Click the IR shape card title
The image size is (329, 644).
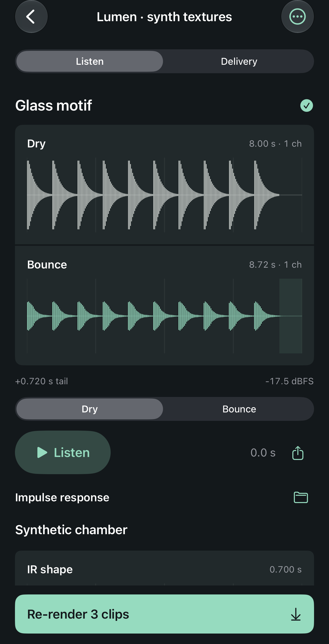50,569
